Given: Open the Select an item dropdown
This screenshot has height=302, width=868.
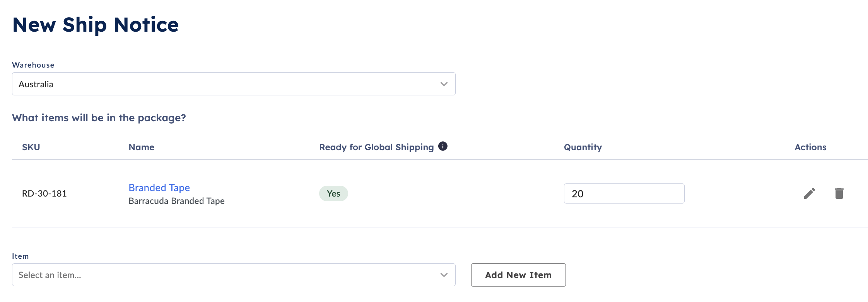Looking at the screenshot, I should click(x=234, y=275).
